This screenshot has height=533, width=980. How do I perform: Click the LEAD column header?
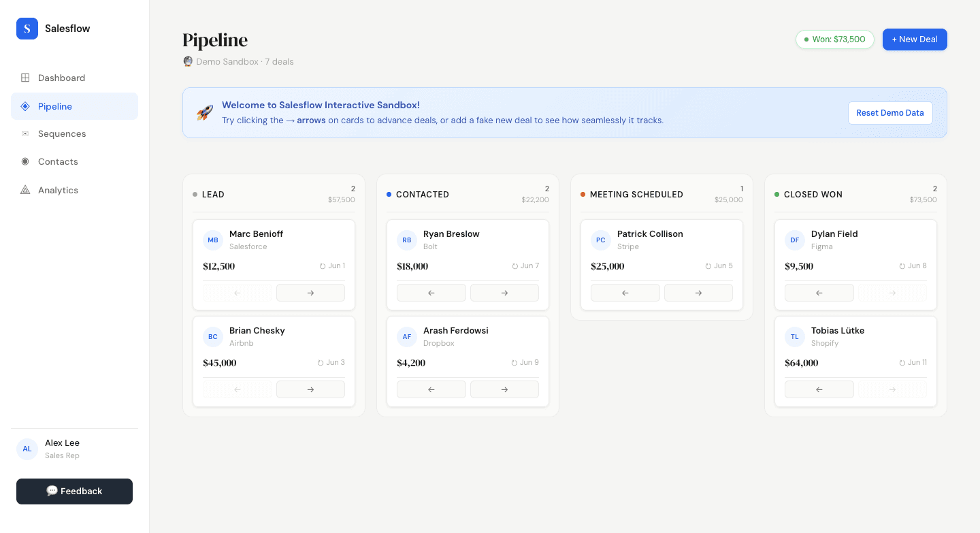coord(213,194)
